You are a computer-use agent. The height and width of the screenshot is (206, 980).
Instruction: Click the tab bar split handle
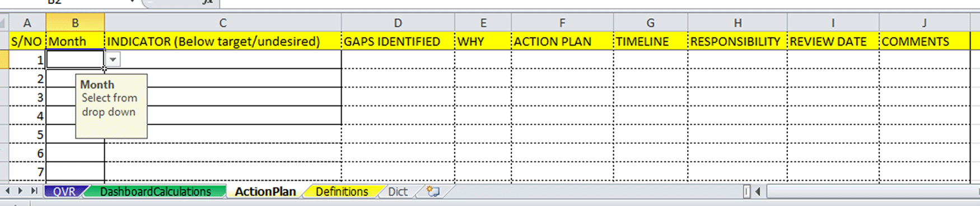746,191
